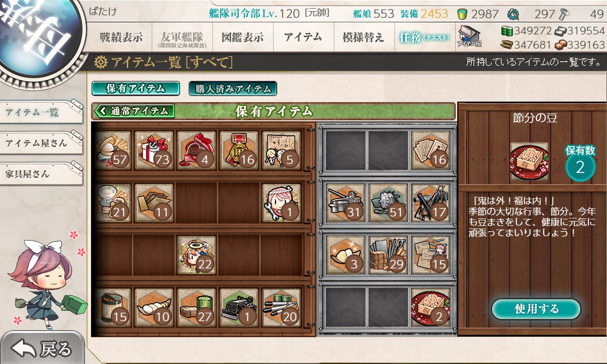Select the paper cards item with count 16
The width and height of the screenshot is (607, 364).
(430, 150)
